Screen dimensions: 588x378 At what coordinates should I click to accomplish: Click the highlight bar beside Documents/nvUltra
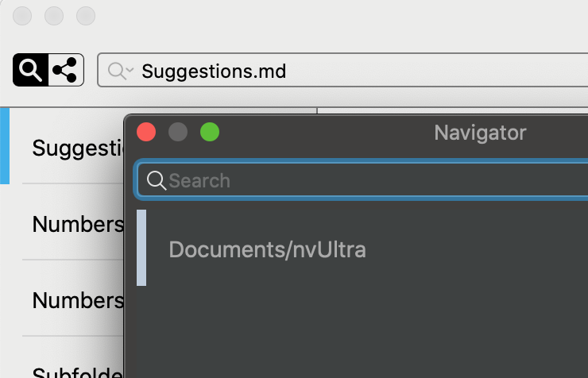click(x=141, y=248)
